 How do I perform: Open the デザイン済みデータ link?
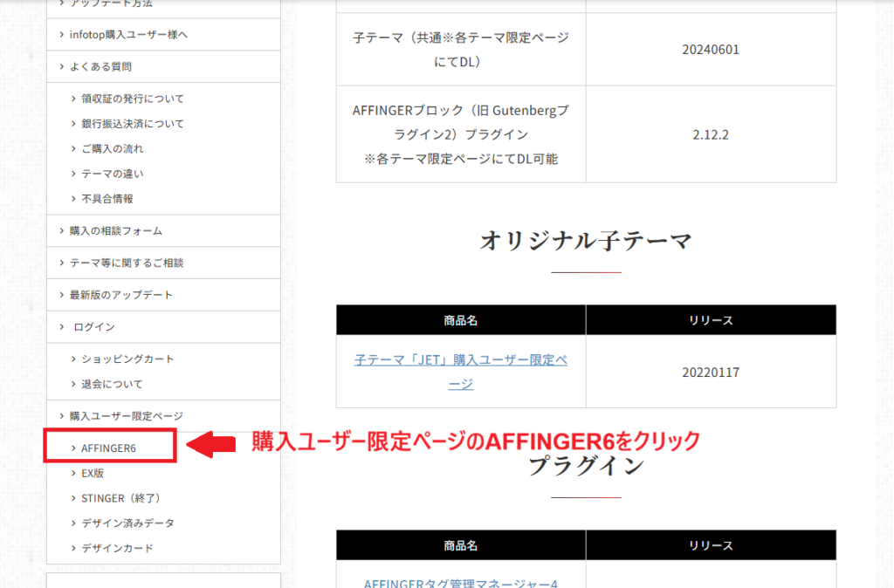tap(127, 523)
